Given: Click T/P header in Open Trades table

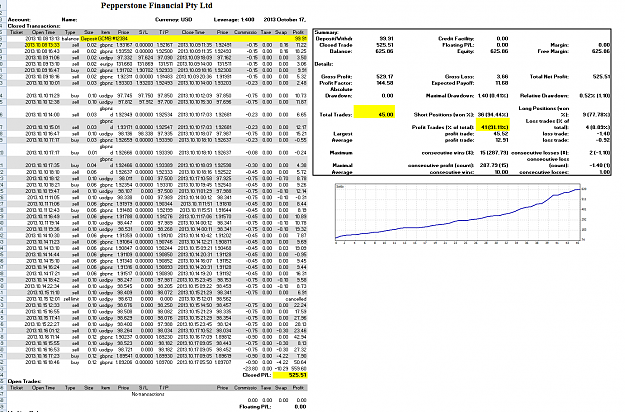Looking at the screenshot, I should tap(164, 388).
